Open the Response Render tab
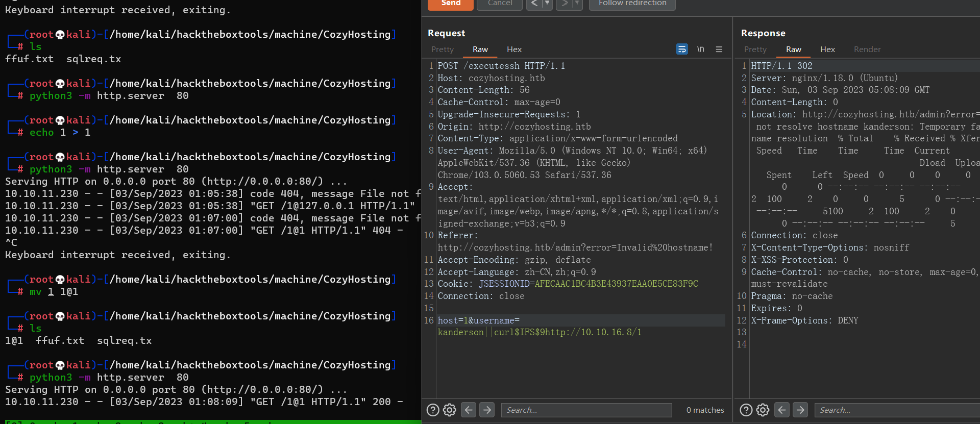Viewport: 980px width, 424px height. pyautogui.click(x=867, y=49)
